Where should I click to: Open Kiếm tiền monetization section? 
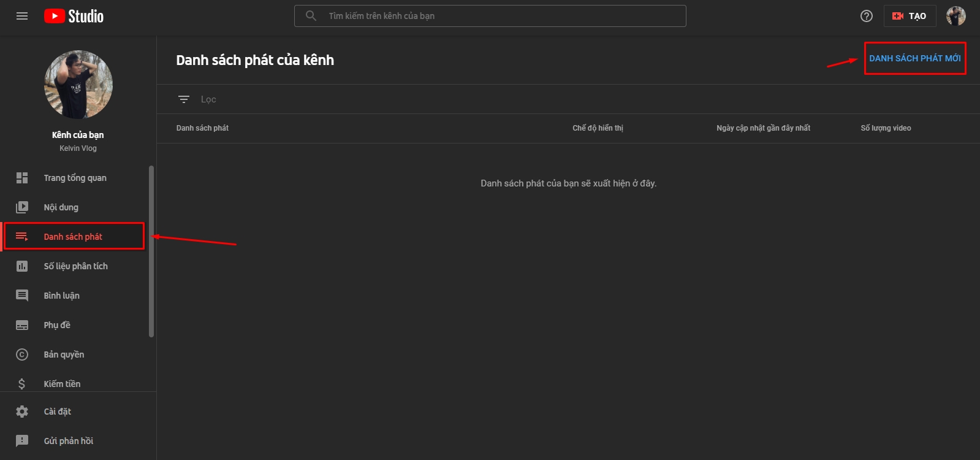click(x=62, y=383)
